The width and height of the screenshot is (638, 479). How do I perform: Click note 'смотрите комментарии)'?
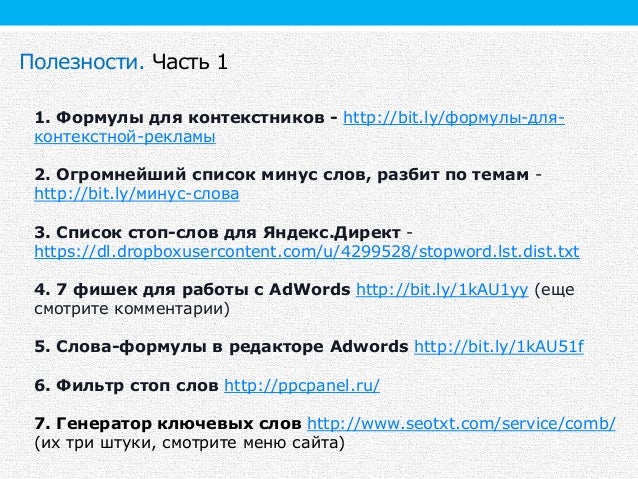(x=132, y=309)
